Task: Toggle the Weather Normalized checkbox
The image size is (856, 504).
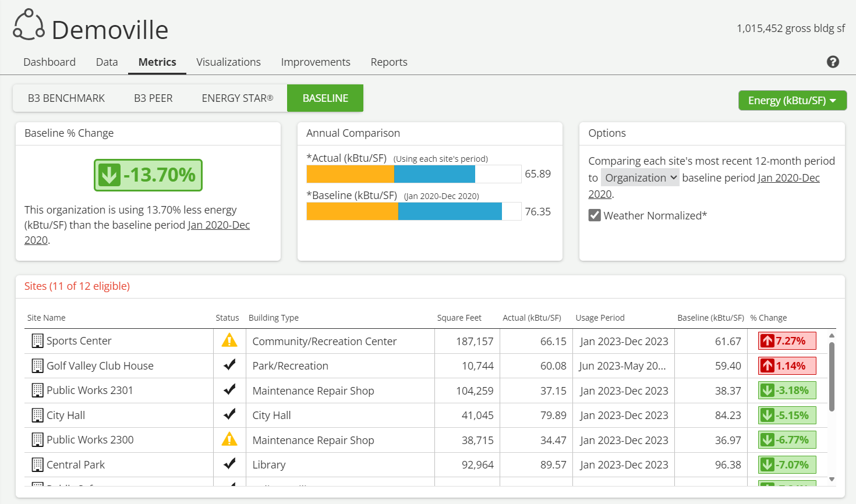Action: (x=595, y=215)
